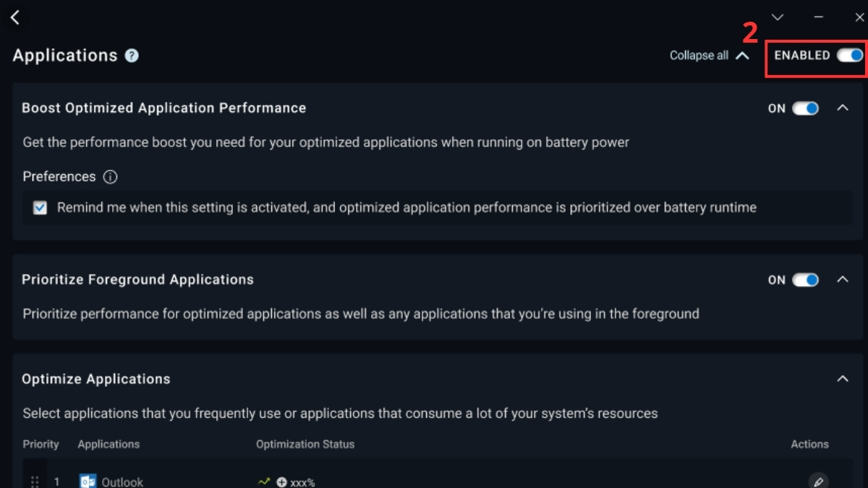Grab the Outlook row drag handle icon
Viewport: 868px width, 488px height.
click(x=35, y=481)
